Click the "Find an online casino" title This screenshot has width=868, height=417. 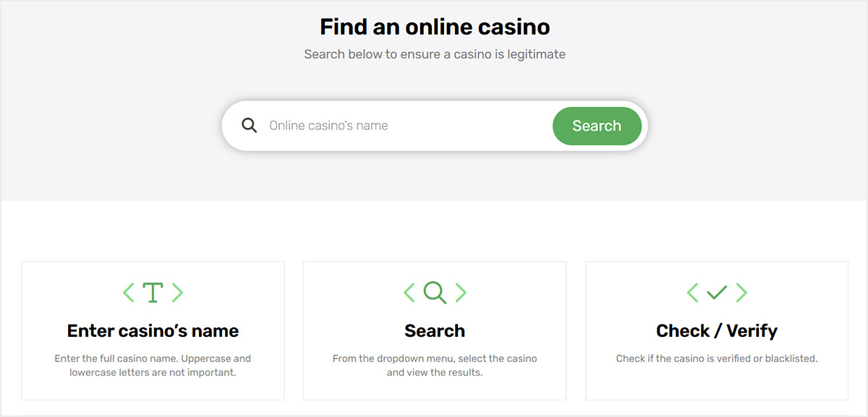coord(435,27)
